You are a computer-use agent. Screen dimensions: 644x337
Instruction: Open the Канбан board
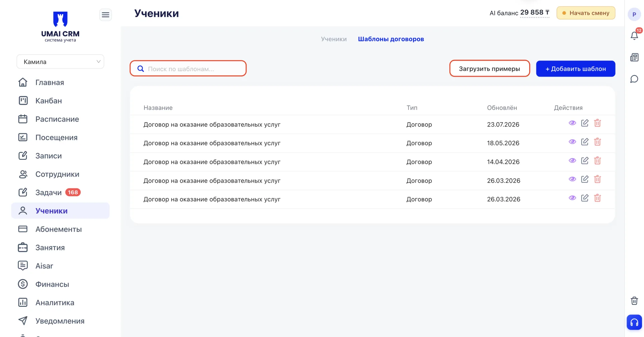click(60, 101)
